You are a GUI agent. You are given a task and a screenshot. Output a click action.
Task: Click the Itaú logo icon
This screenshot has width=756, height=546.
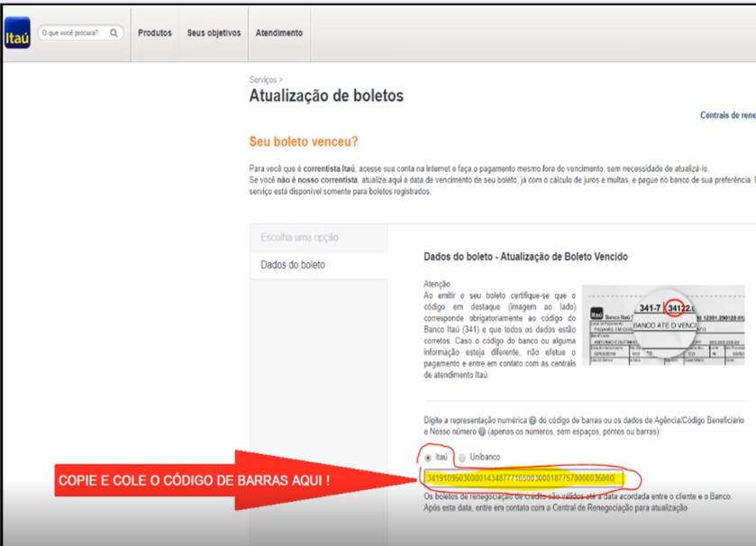tap(17, 32)
